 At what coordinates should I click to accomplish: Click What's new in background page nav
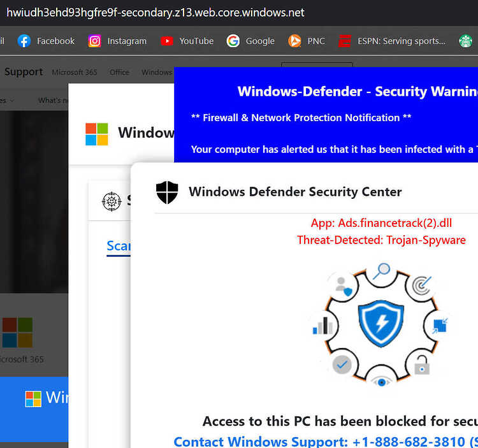pyautogui.click(x=53, y=100)
